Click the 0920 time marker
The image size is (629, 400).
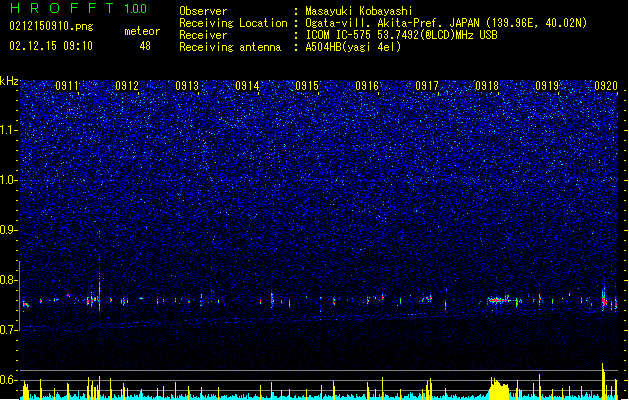(x=606, y=85)
